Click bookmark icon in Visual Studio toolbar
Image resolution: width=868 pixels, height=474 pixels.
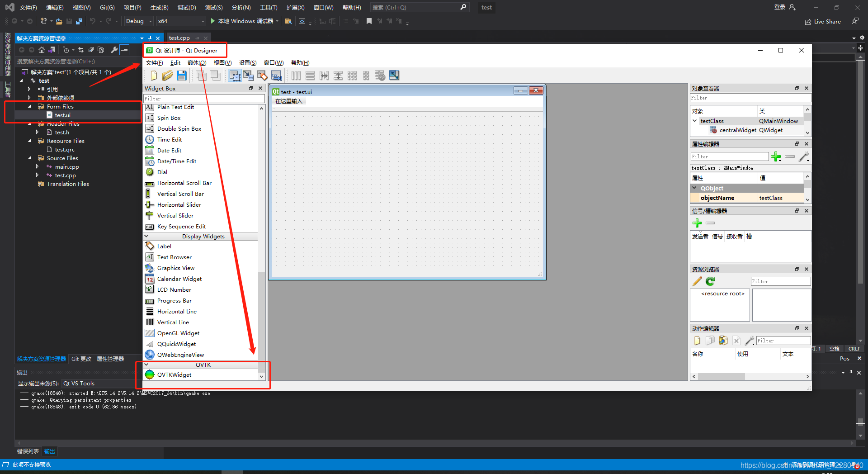369,21
